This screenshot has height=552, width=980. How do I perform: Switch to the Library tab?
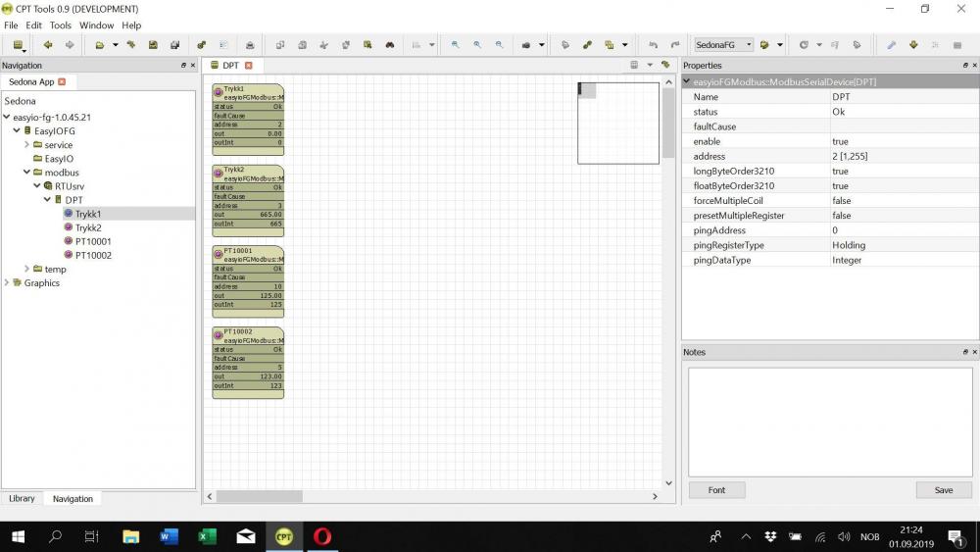coord(22,498)
